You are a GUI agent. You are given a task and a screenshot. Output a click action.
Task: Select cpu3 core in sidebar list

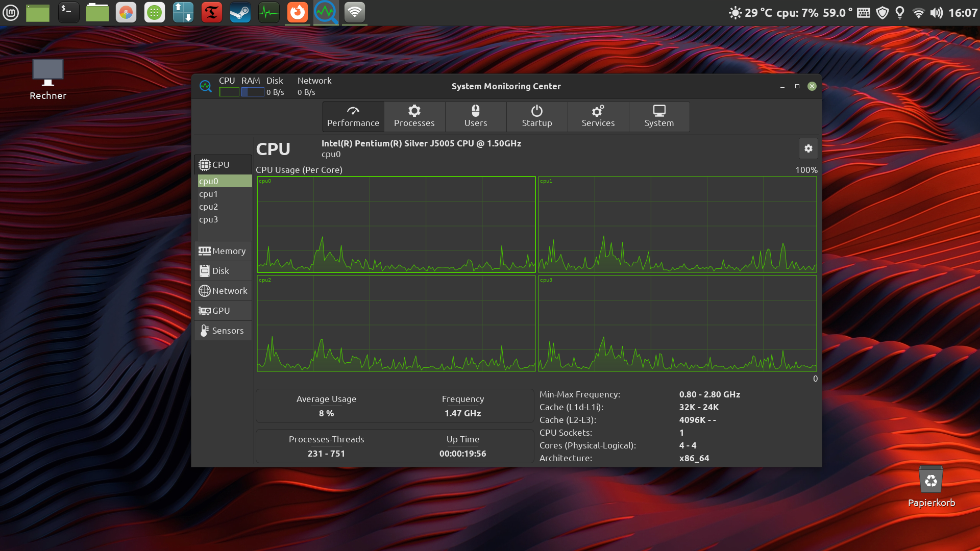pyautogui.click(x=225, y=219)
